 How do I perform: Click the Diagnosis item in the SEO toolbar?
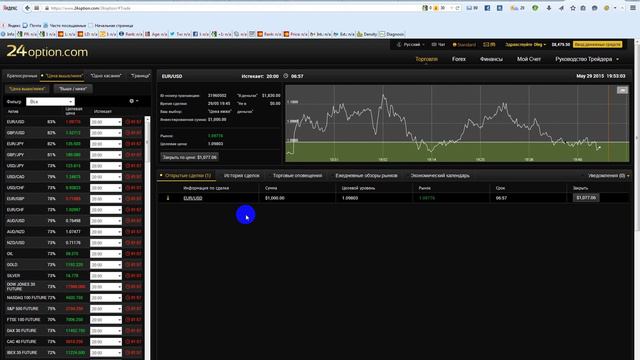[x=392, y=34]
